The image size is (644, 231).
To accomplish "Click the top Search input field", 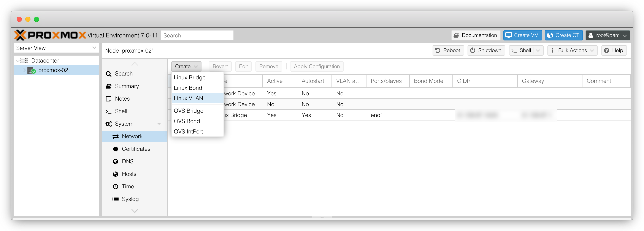I will (x=197, y=35).
